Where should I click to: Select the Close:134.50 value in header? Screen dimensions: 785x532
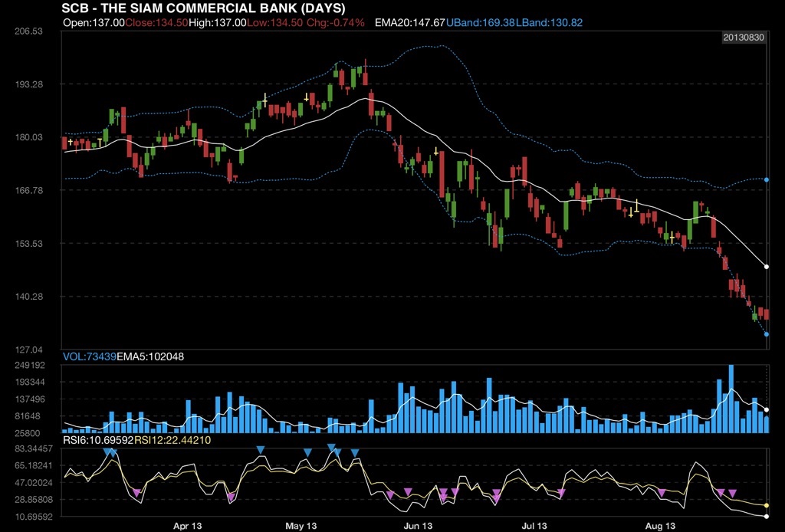156,22
